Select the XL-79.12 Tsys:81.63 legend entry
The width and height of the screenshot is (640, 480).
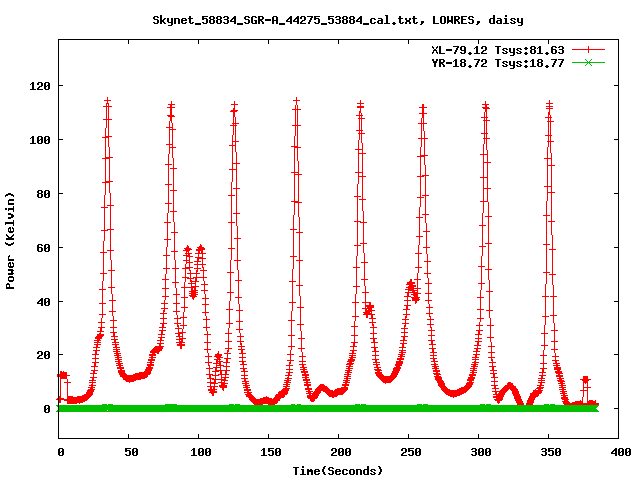point(498,50)
